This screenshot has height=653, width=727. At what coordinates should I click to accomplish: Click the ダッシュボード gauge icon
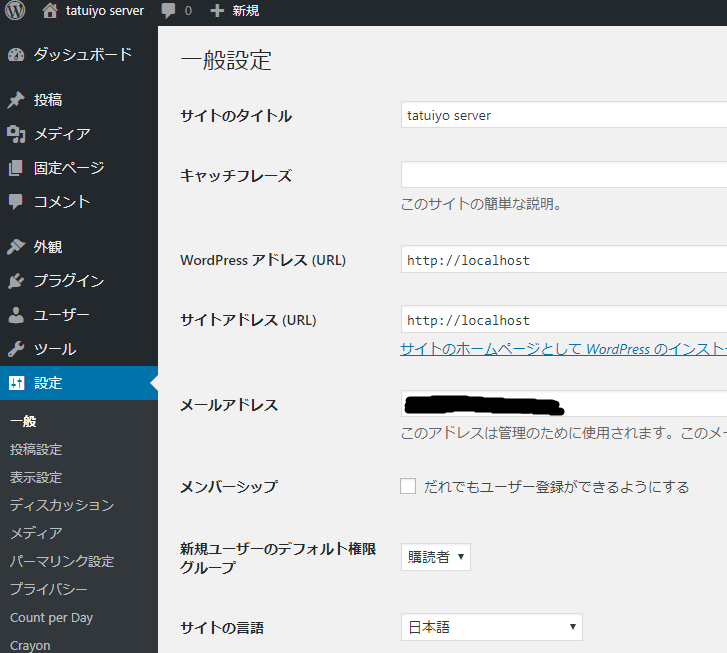16,55
